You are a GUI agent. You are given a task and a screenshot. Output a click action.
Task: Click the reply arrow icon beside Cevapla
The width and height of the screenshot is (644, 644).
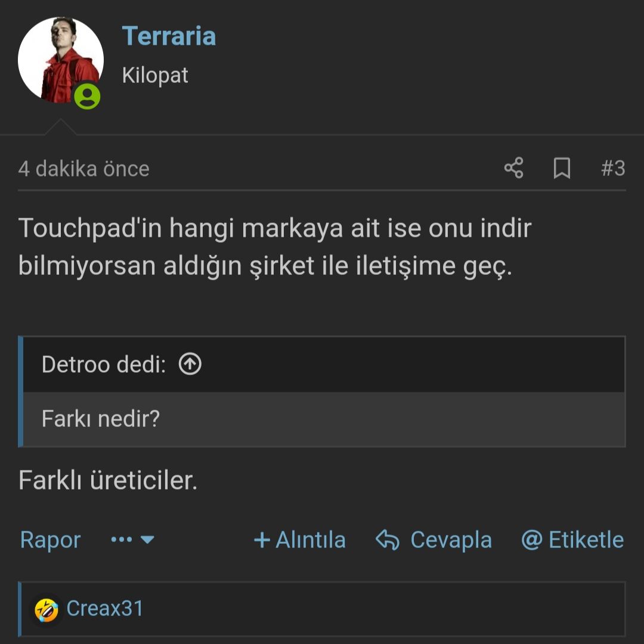[388, 540]
